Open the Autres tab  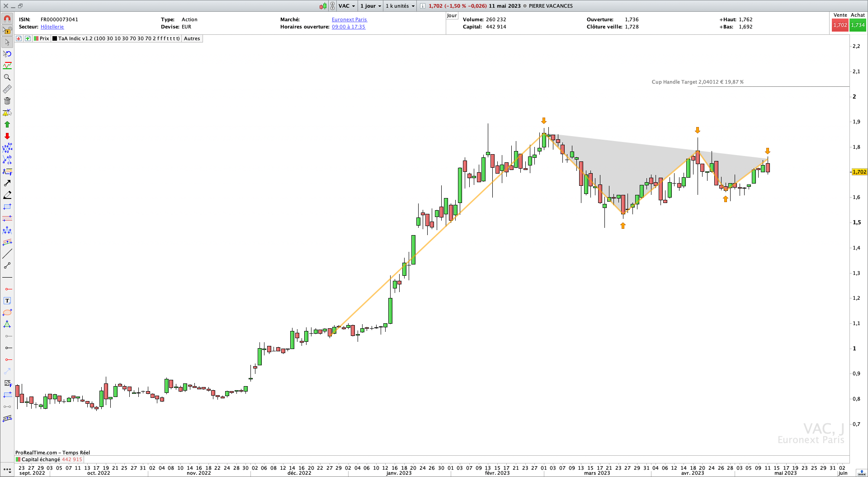pyautogui.click(x=192, y=38)
